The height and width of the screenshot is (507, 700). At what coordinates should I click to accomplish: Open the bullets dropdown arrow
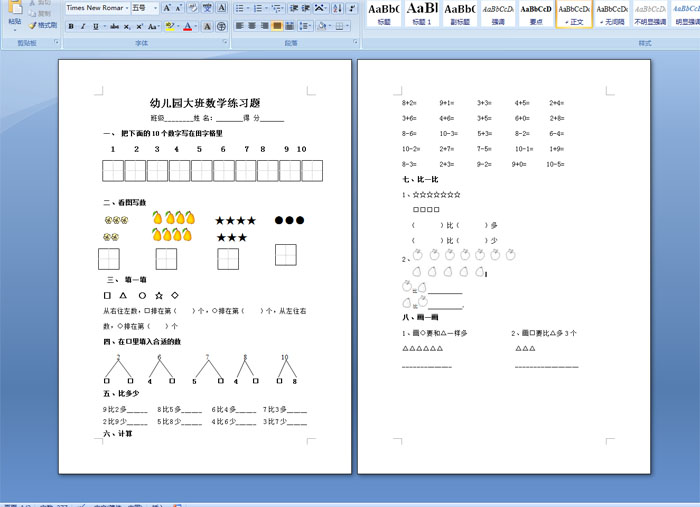click(x=248, y=8)
